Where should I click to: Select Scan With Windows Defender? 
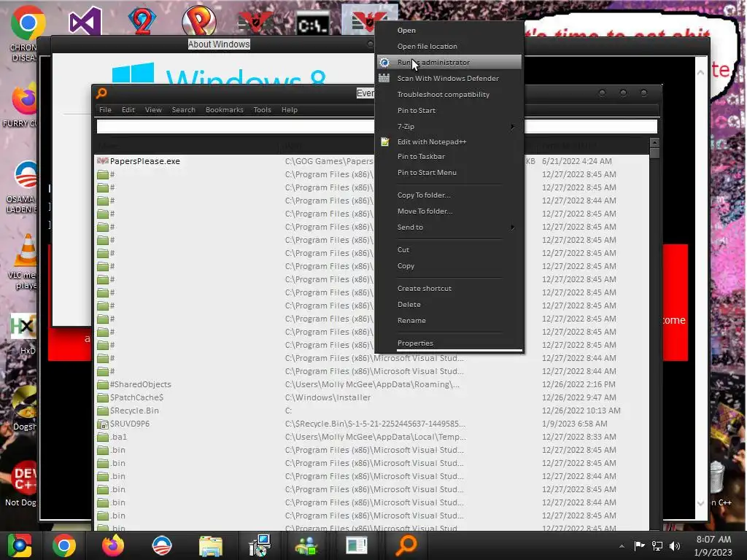[x=449, y=78]
